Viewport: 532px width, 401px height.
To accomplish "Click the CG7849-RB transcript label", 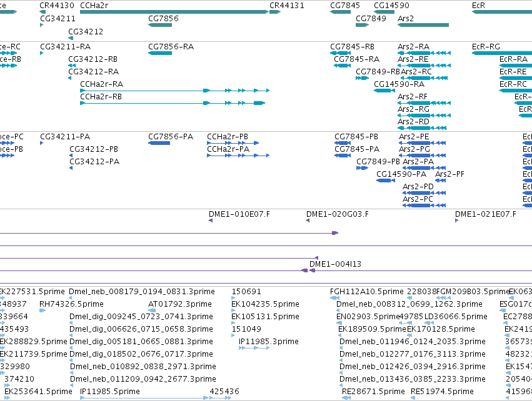I will pos(378,72).
